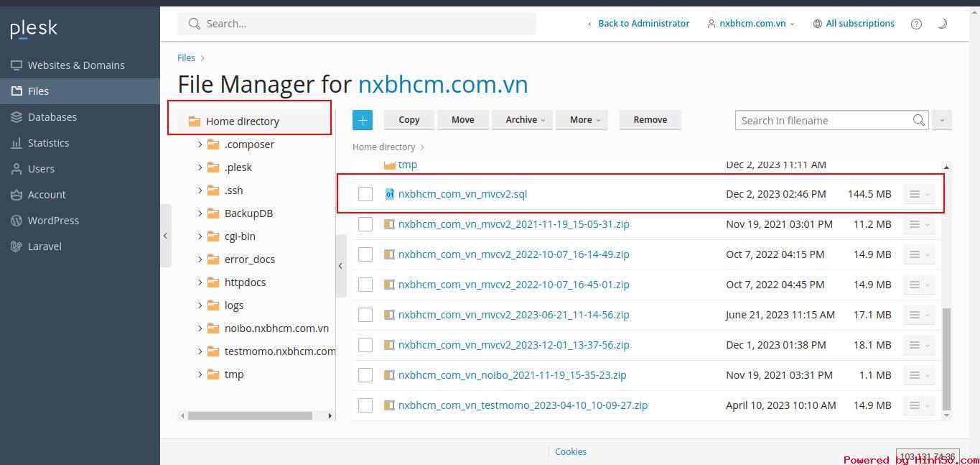Image resolution: width=980 pixels, height=465 pixels.
Task: Click tmp folder icon in tree
Action: pyautogui.click(x=213, y=374)
